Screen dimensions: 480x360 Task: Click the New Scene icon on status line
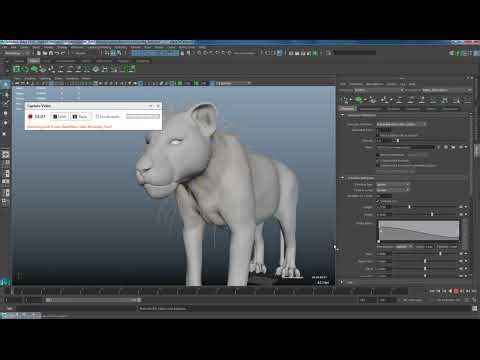tap(39, 53)
